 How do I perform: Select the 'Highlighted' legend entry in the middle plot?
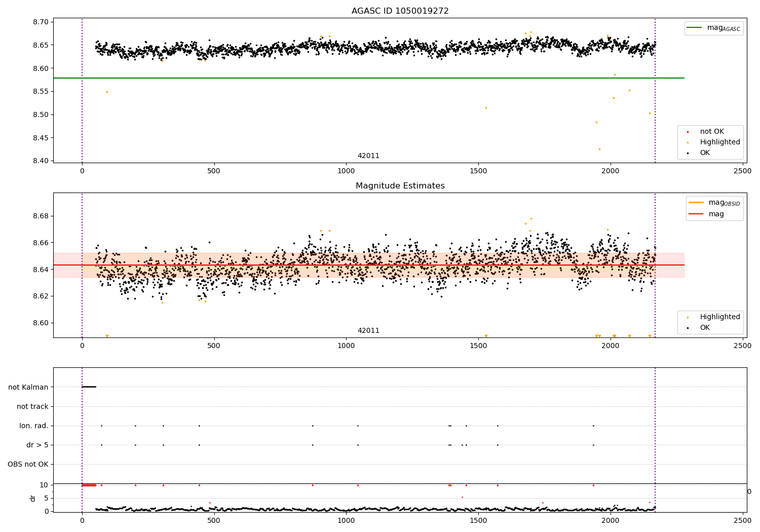[x=719, y=317]
